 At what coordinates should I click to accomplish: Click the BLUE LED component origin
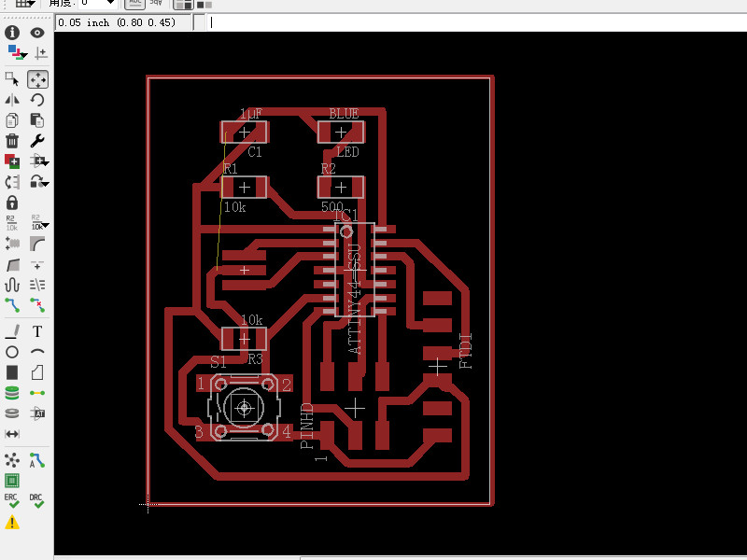click(341, 133)
